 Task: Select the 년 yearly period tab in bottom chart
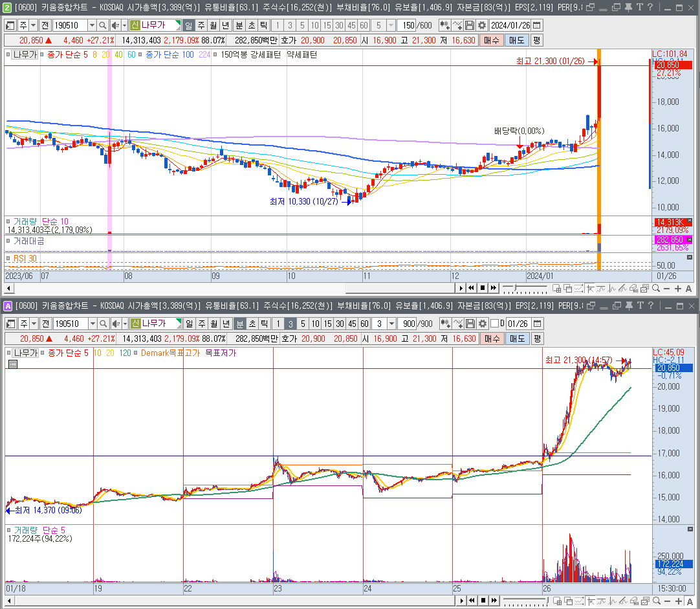pos(226,324)
